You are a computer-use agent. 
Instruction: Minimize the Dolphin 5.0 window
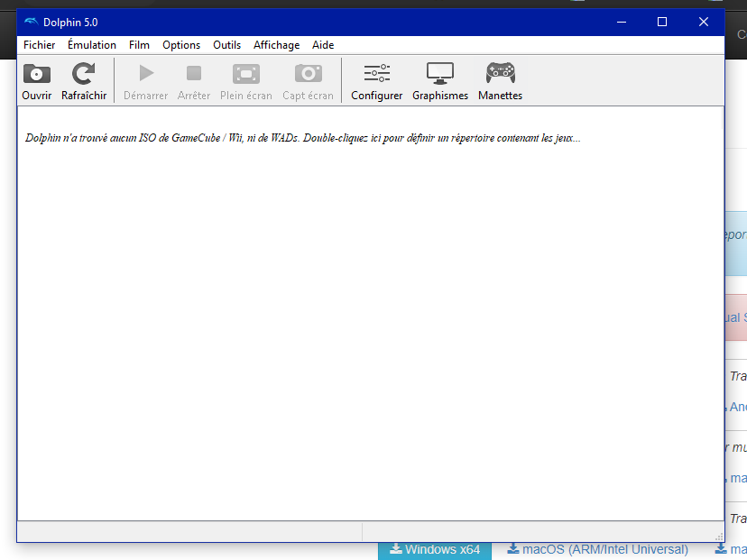(622, 22)
